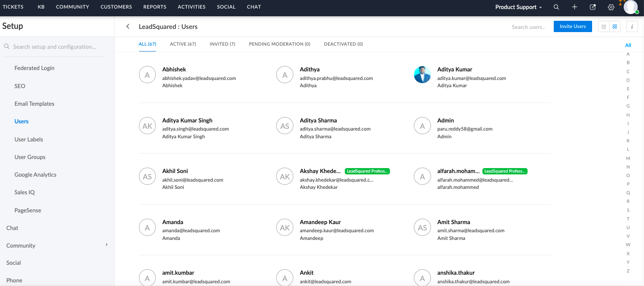Open User Labels in the sidebar
This screenshot has width=644, height=286.
29,139
